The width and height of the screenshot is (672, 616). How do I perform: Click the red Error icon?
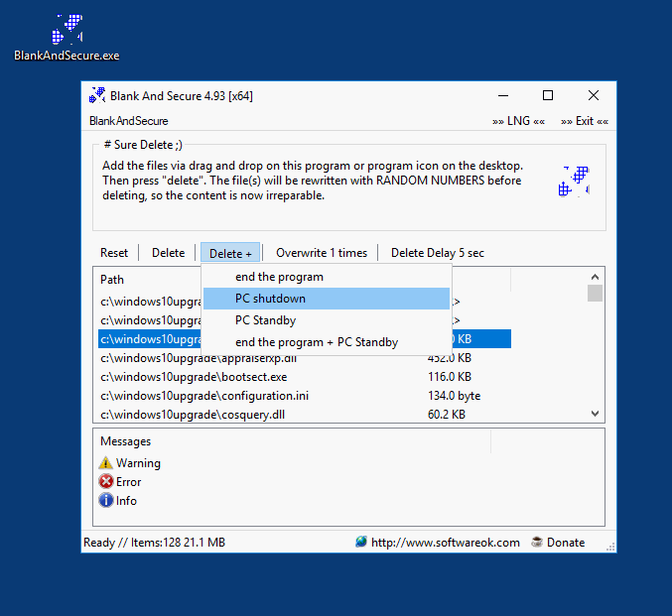tap(106, 481)
